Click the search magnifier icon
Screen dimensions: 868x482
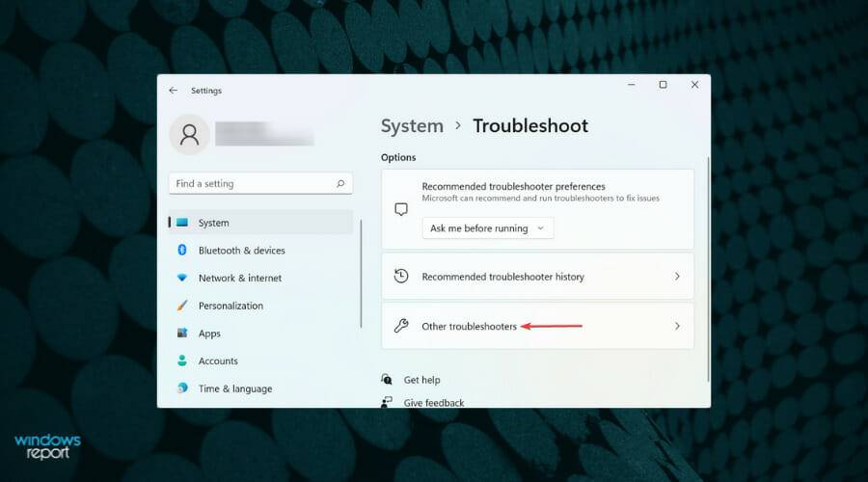(340, 183)
